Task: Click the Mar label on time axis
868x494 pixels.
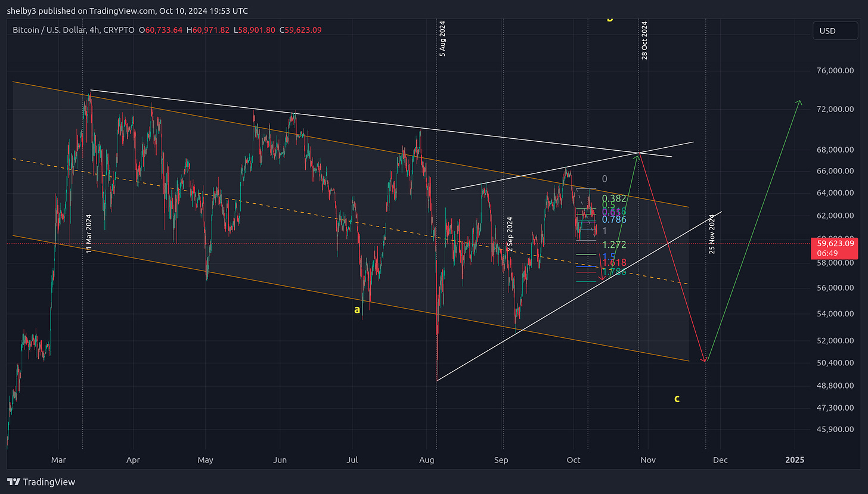Action: [x=58, y=460]
